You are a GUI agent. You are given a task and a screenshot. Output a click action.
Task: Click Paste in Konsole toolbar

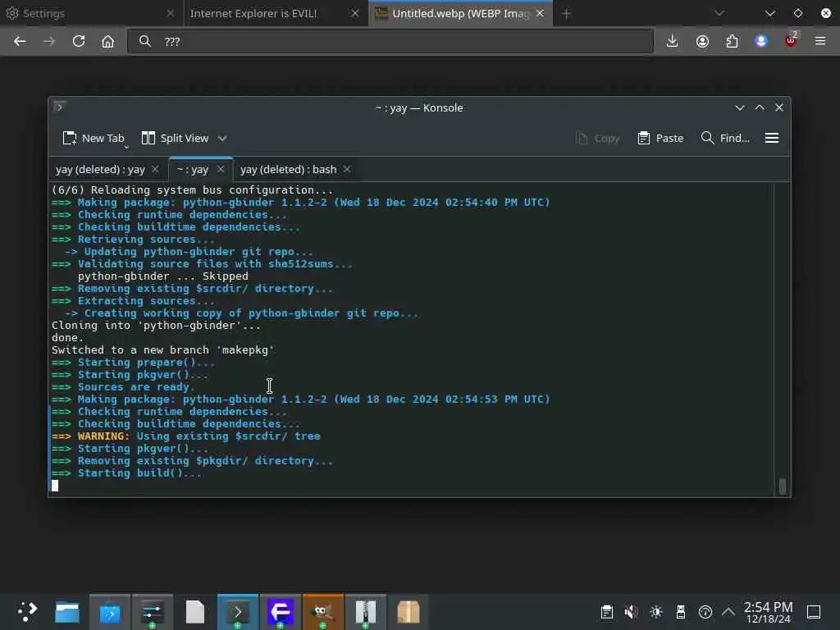pyautogui.click(x=660, y=138)
